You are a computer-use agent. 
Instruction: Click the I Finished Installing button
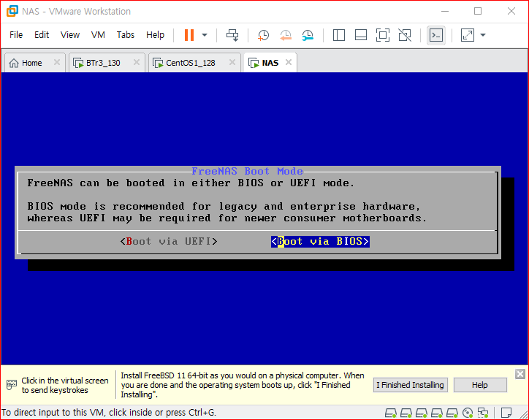click(410, 385)
